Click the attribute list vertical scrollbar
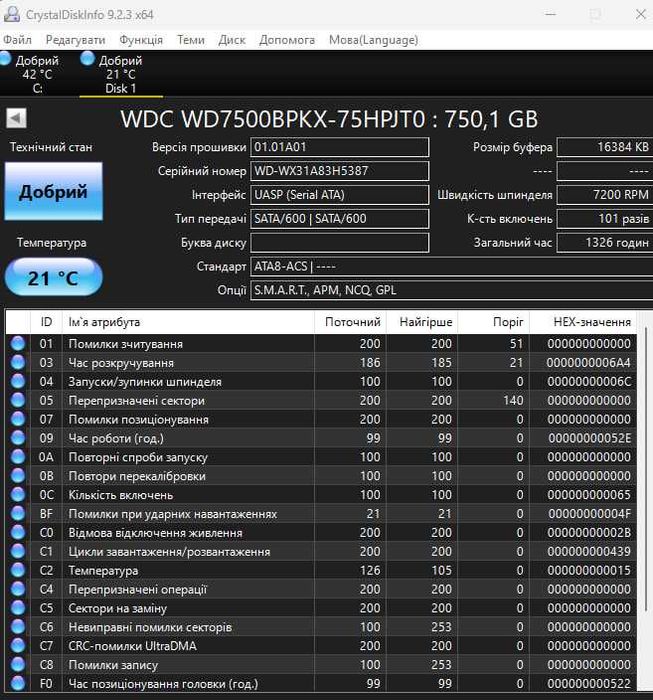The image size is (653, 700). (x=645, y=469)
